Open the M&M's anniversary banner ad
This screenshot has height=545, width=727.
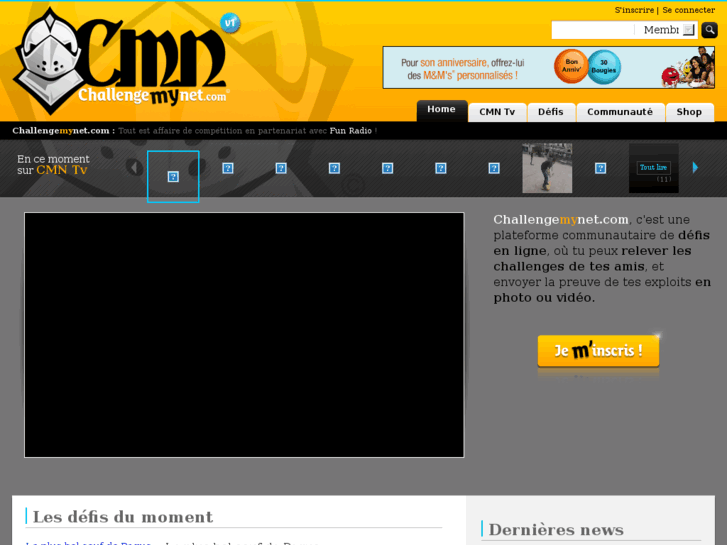548,67
